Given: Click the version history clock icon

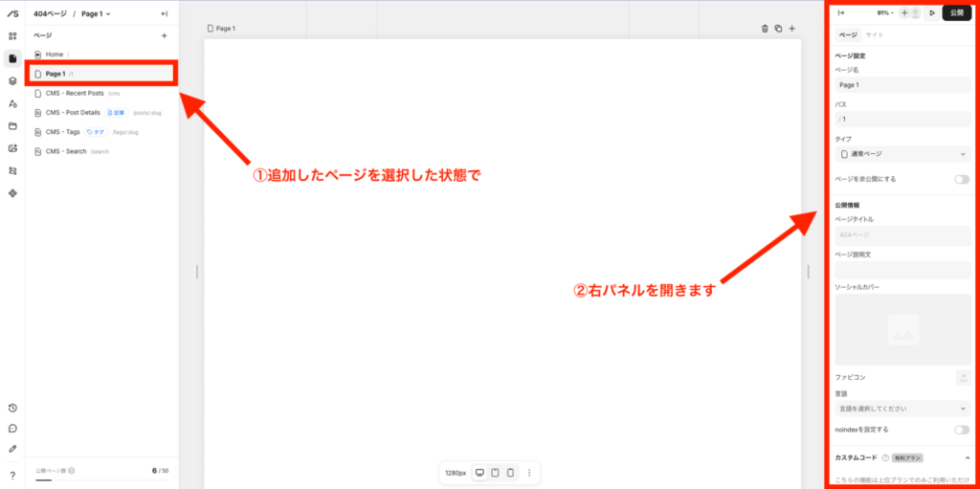Looking at the screenshot, I should 12,408.
